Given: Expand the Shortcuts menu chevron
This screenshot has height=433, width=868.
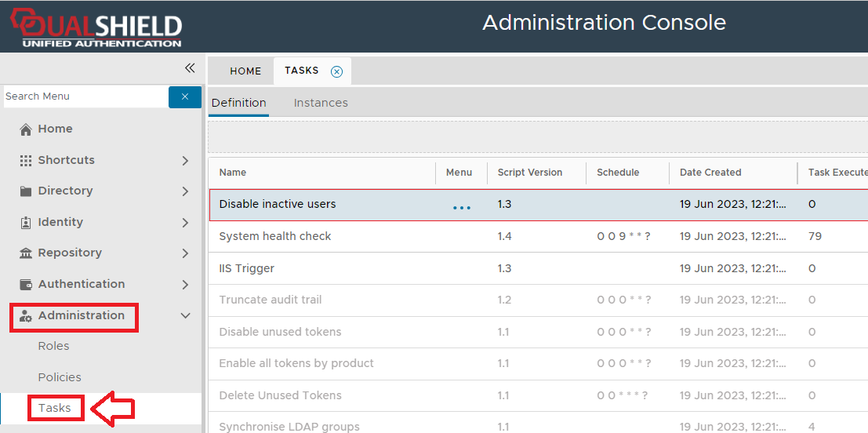Looking at the screenshot, I should [185, 161].
